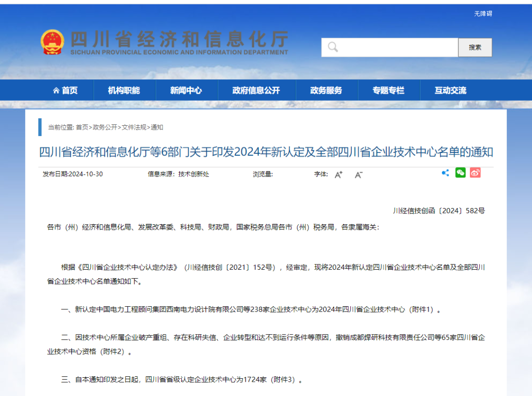Open the 政务服务 menu item
Image resolution: width=532 pixels, height=396 pixels.
click(326, 90)
